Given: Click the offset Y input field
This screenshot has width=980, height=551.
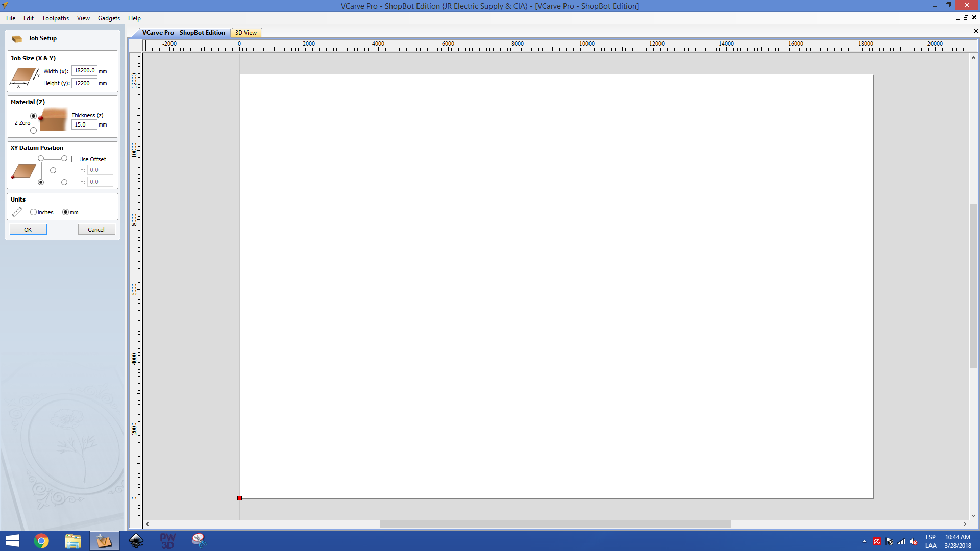Looking at the screenshot, I should point(100,182).
